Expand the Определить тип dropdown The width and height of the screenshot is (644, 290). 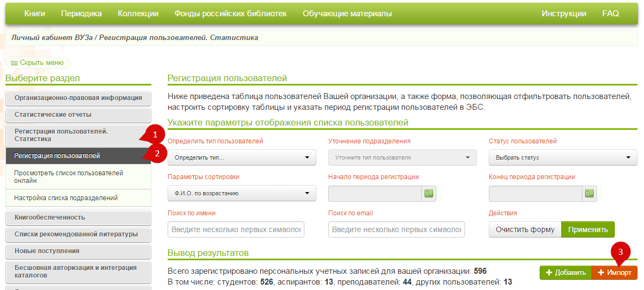tap(242, 157)
